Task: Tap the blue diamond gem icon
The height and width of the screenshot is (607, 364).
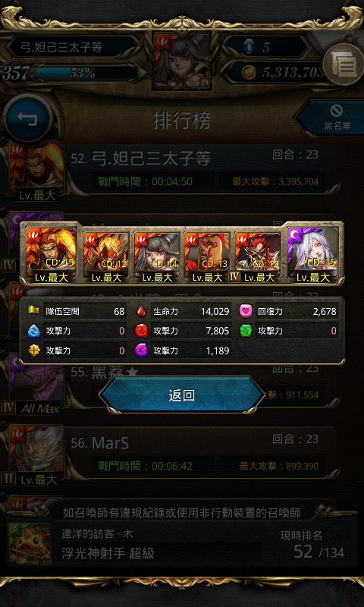Action: pos(249,47)
